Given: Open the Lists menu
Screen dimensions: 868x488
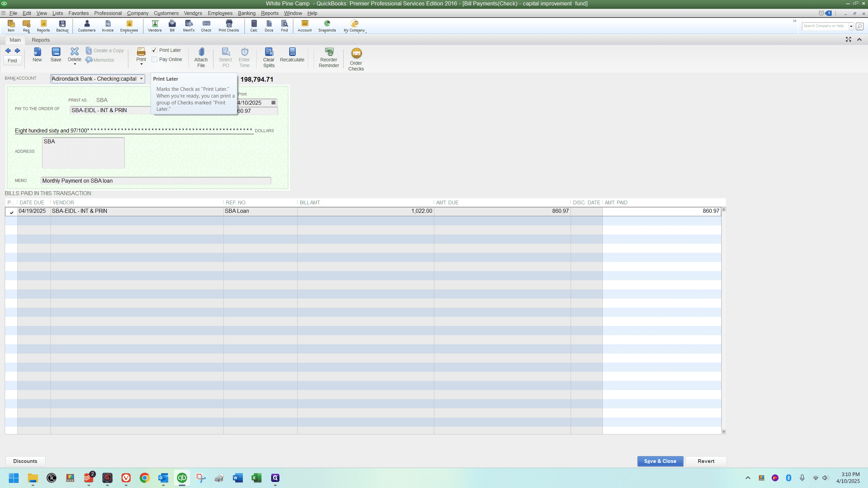Looking at the screenshot, I should [58, 13].
